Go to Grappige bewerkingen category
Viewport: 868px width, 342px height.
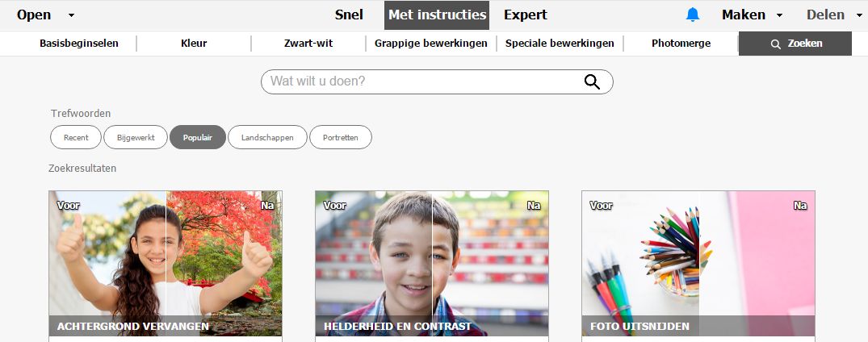(430, 44)
